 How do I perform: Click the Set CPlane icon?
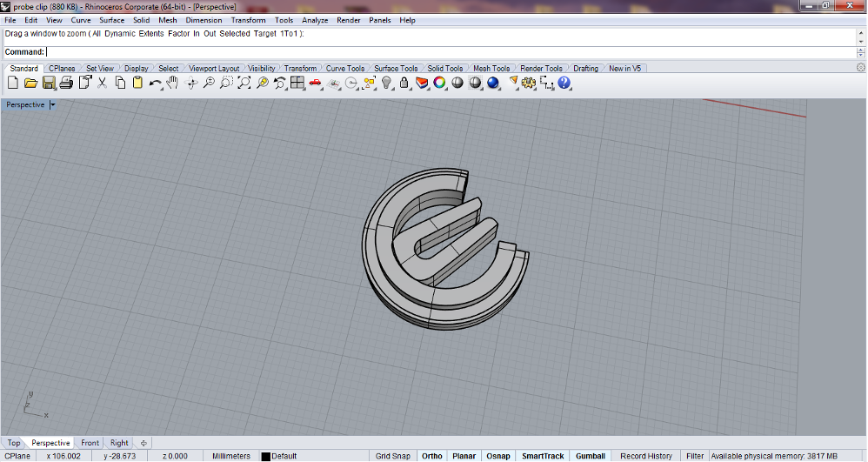(333, 84)
